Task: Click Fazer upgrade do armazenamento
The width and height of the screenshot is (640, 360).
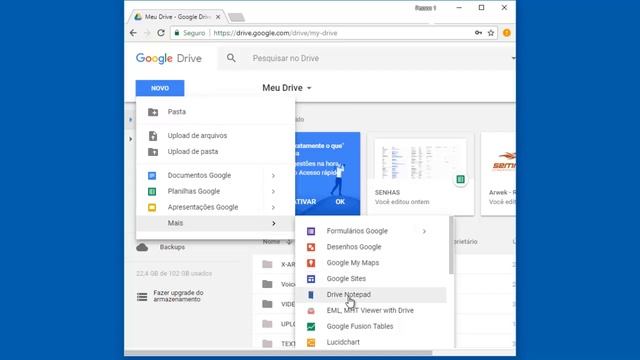Action: pyautogui.click(x=178, y=296)
